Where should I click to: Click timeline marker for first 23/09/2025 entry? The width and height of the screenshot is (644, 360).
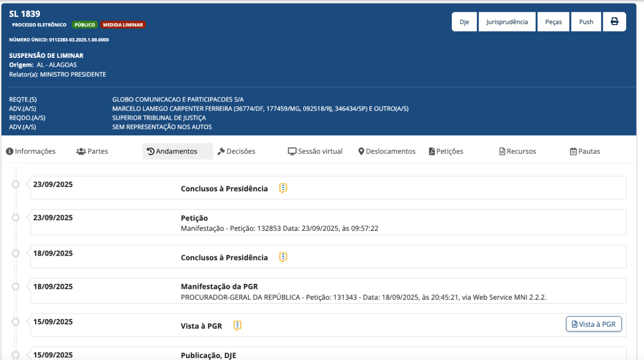coord(16,184)
